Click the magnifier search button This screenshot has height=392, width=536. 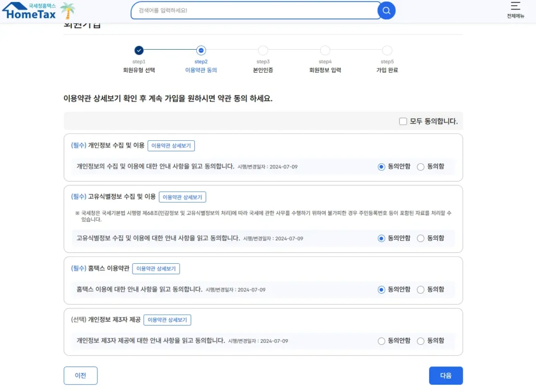tap(386, 10)
